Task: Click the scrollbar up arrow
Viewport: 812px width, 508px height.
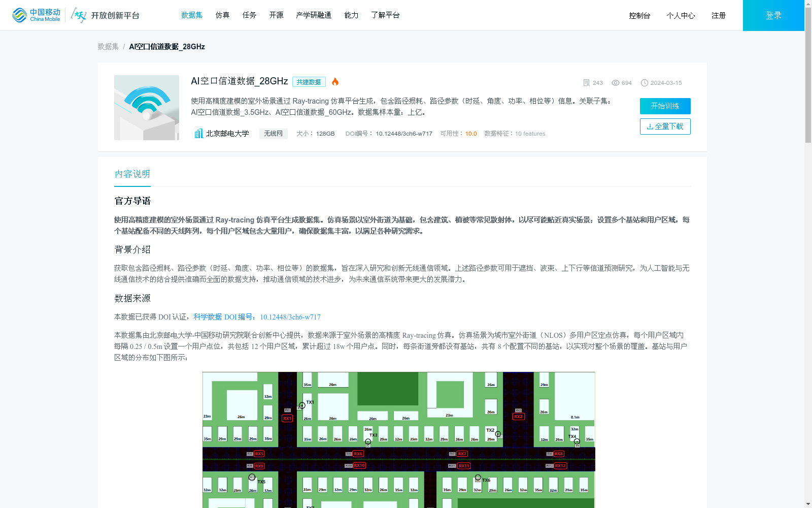Action: 808,4
